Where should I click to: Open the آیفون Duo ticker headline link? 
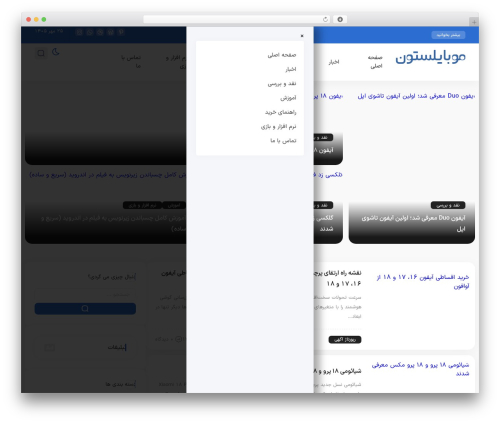click(416, 96)
